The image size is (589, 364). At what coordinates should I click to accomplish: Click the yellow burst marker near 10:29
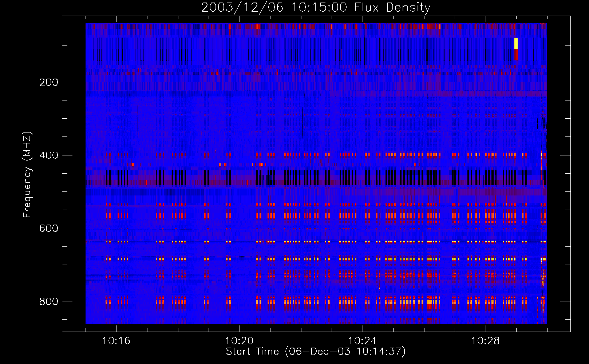point(516,43)
